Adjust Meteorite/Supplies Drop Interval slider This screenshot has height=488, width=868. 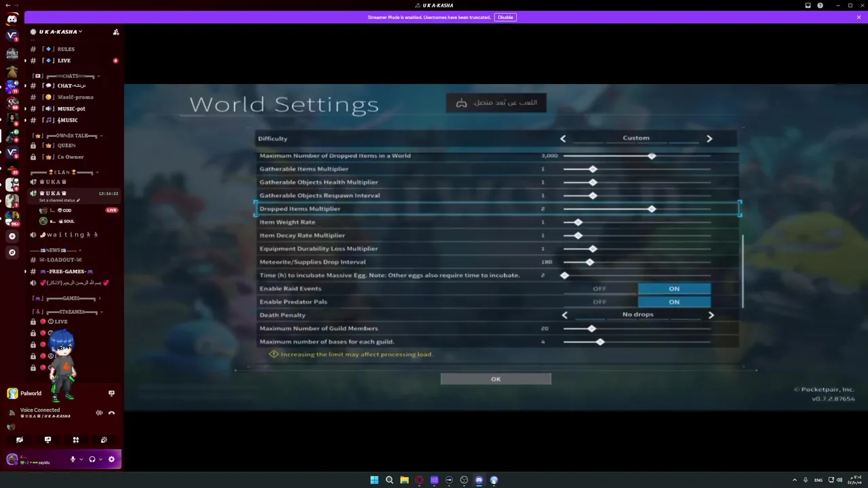click(x=590, y=262)
